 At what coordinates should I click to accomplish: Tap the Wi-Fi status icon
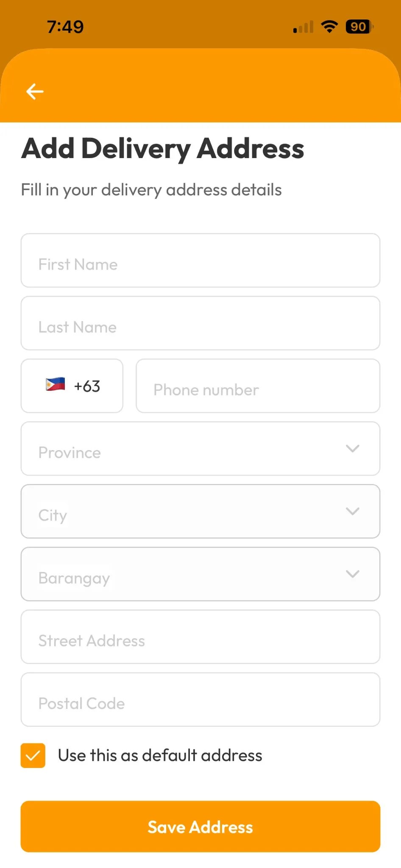click(329, 27)
